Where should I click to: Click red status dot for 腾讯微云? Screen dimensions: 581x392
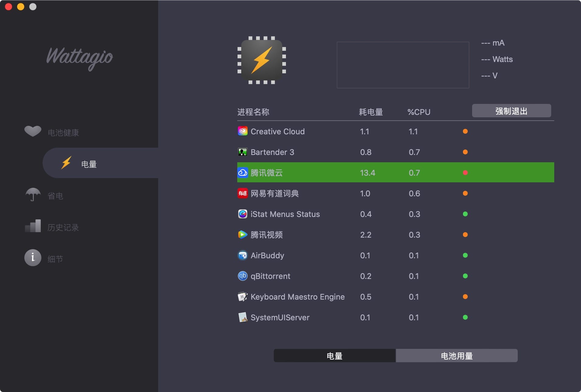465,173
